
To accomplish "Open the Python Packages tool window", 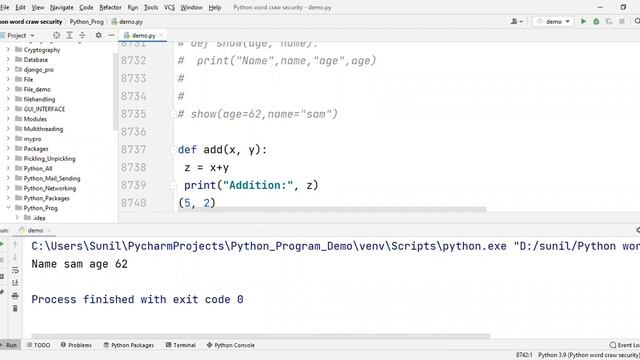I will click(x=129, y=345).
